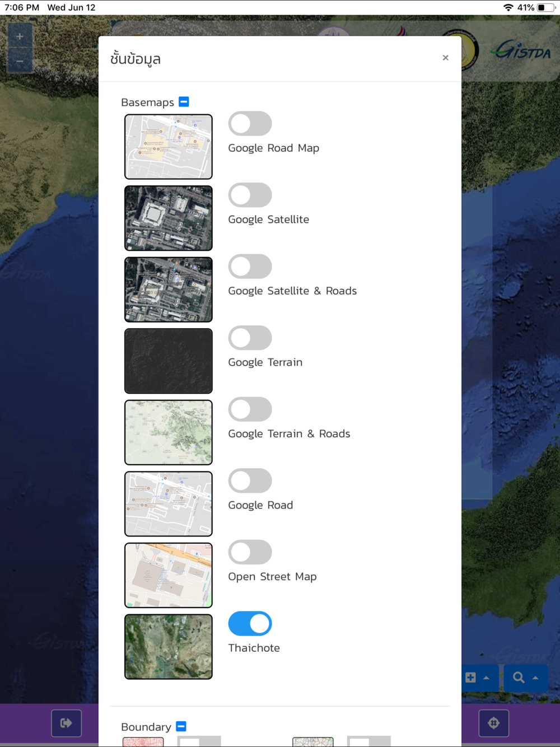This screenshot has width=560, height=747.
Task: Click the locate-me crosshair icon
Action: [493, 723]
